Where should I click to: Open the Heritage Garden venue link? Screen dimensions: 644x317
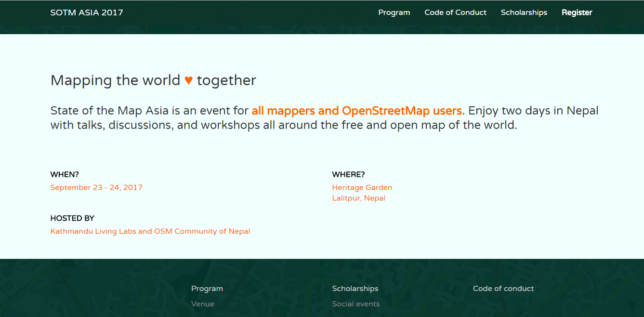tap(362, 188)
